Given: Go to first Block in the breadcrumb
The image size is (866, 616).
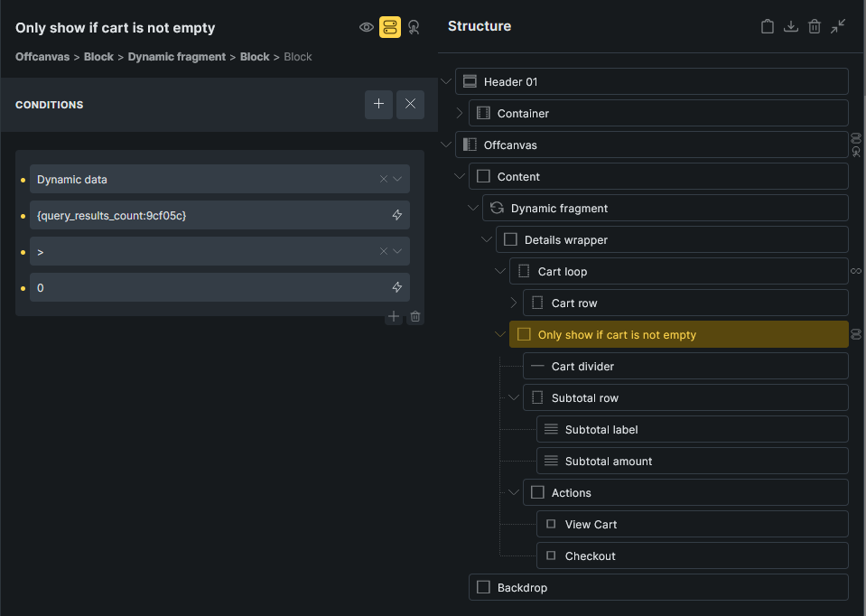Looking at the screenshot, I should pyautogui.click(x=98, y=57).
